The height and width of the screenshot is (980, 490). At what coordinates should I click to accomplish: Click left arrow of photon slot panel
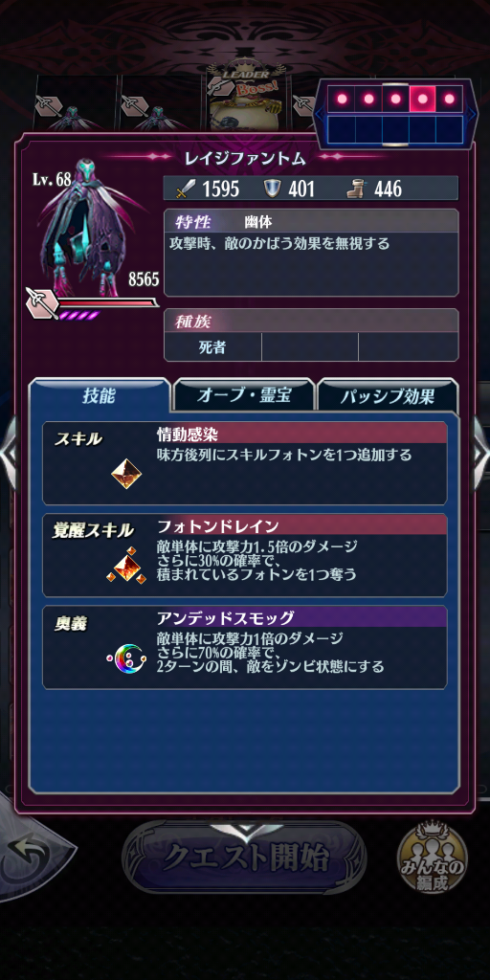(320, 115)
